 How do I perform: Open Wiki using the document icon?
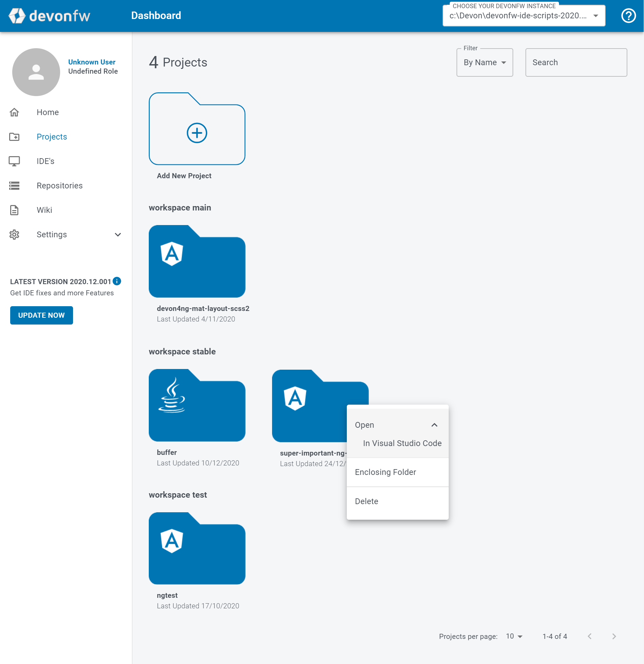pos(15,210)
